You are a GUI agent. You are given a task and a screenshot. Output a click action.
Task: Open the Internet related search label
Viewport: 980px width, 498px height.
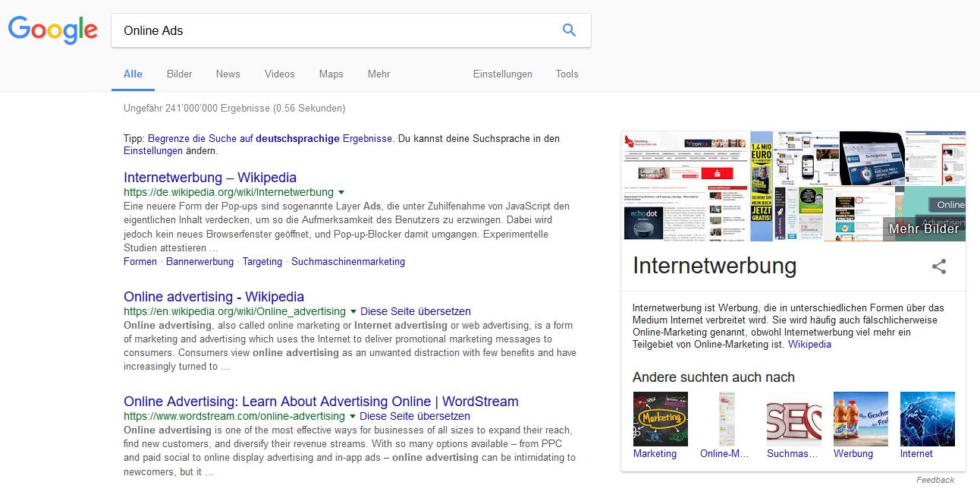click(916, 453)
